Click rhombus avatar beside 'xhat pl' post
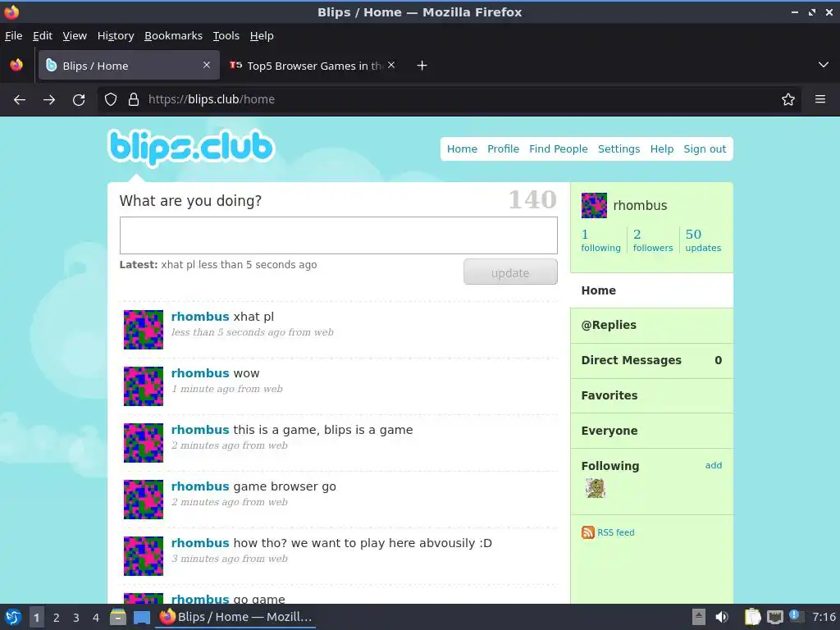 pos(144,330)
